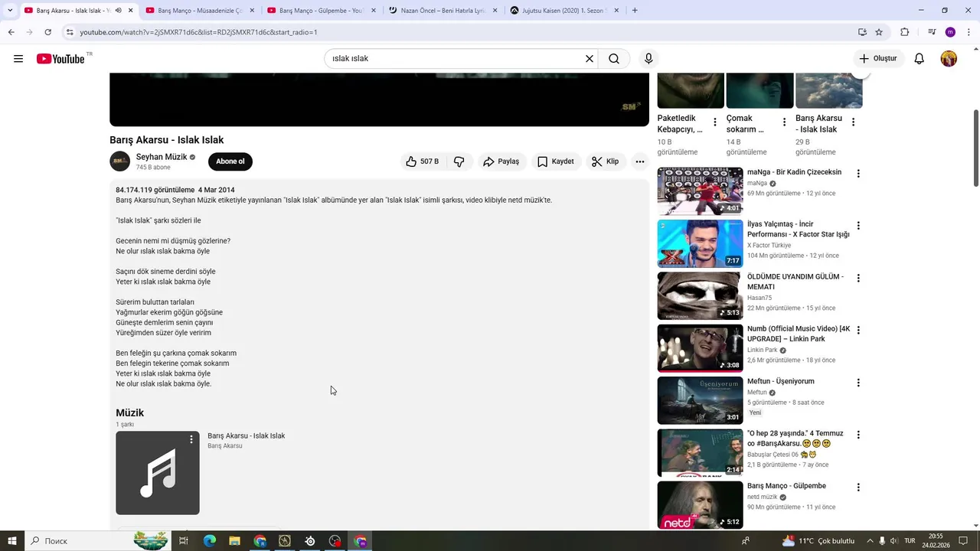Open Meftun - Üşeniyorum video title
Image resolution: width=980 pixels, height=551 pixels.
click(x=781, y=381)
